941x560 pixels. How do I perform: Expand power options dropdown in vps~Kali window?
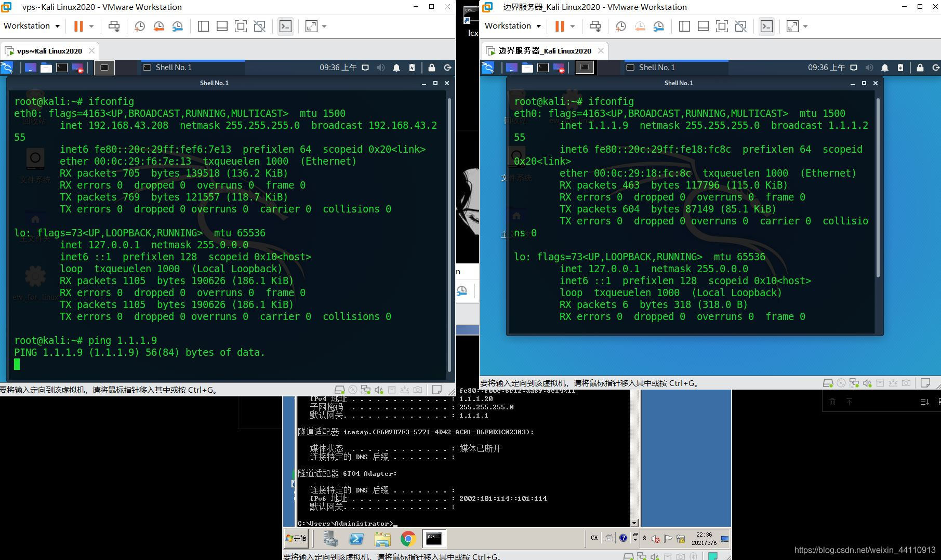(91, 26)
